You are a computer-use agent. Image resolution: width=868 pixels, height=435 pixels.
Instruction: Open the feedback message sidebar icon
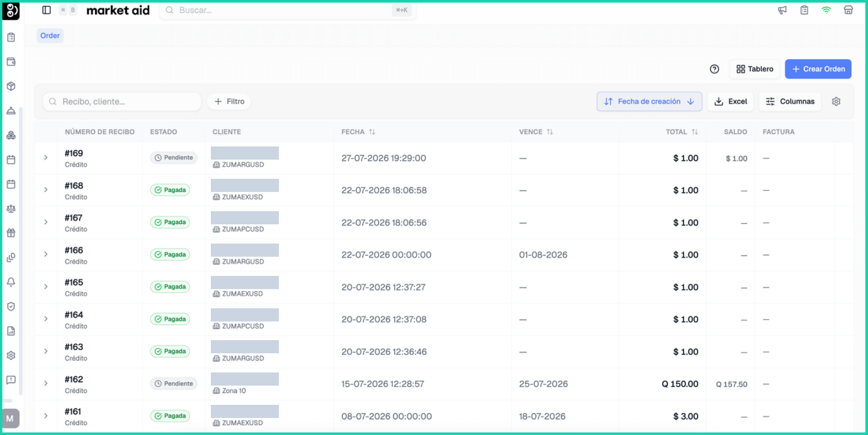11,380
